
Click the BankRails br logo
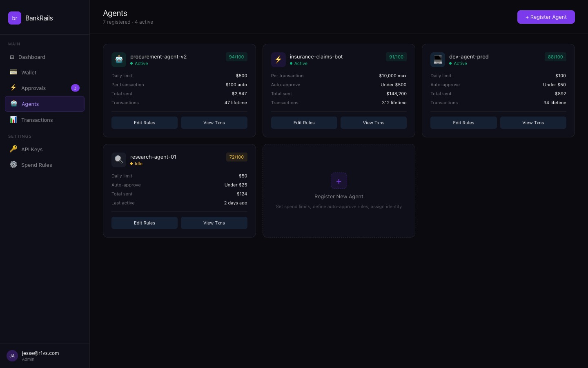(x=15, y=18)
